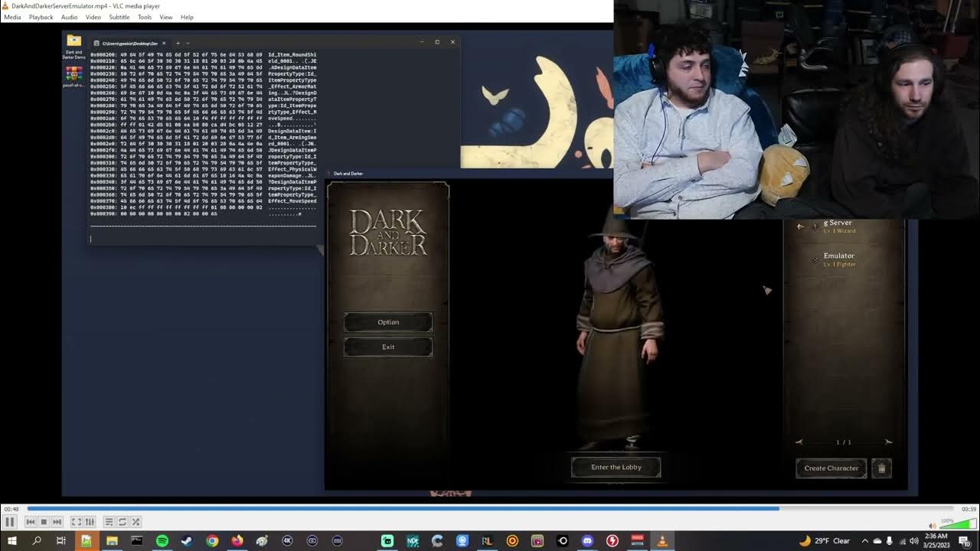Image resolution: width=980 pixels, height=551 pixels.
Task: Show VLC extended settings
Action: point(90,522)
